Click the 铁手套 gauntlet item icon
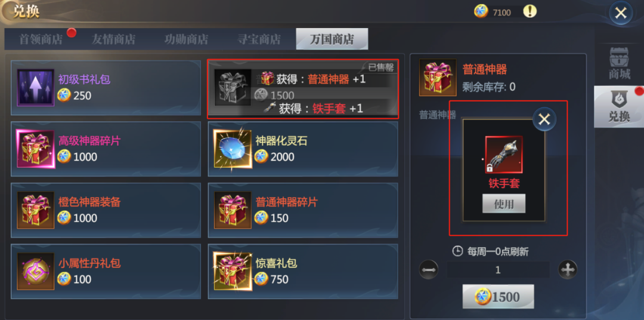644x320 pixels. click(504, 155)
